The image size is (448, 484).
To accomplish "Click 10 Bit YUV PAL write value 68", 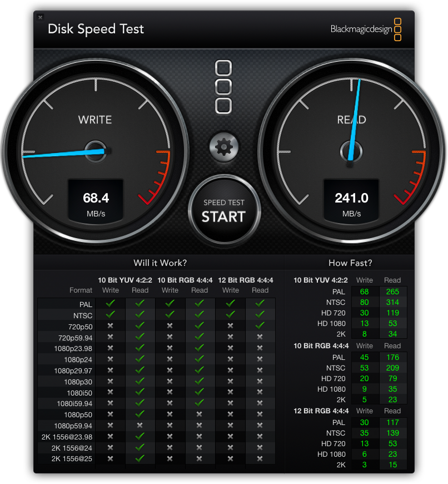I will click(365, 292).
